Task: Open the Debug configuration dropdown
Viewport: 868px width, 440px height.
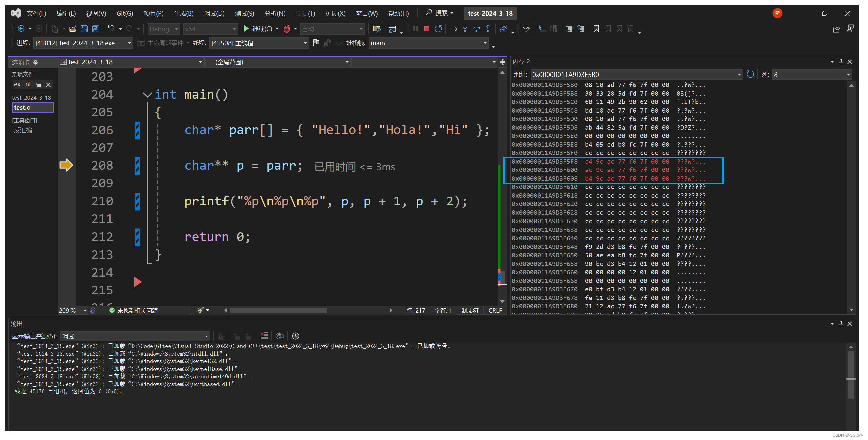Action: 164,29
